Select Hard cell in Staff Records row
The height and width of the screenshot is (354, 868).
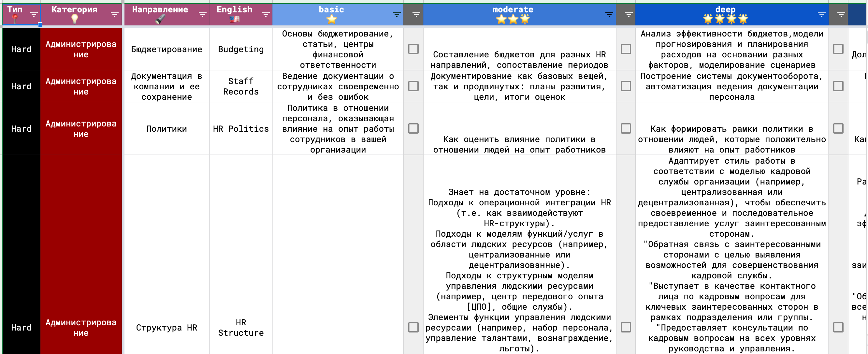pyautogui.click(x=21, y=86)
